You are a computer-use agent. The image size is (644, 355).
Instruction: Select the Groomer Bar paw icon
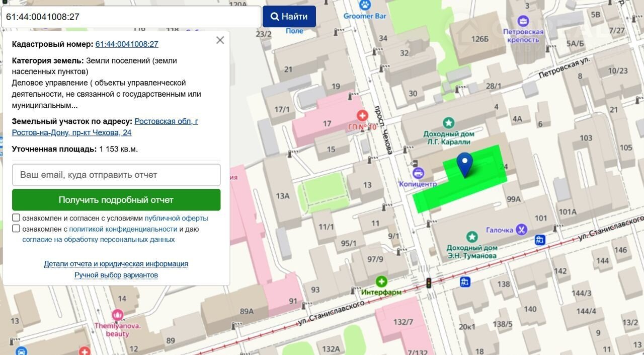click(x=365, y=5)
